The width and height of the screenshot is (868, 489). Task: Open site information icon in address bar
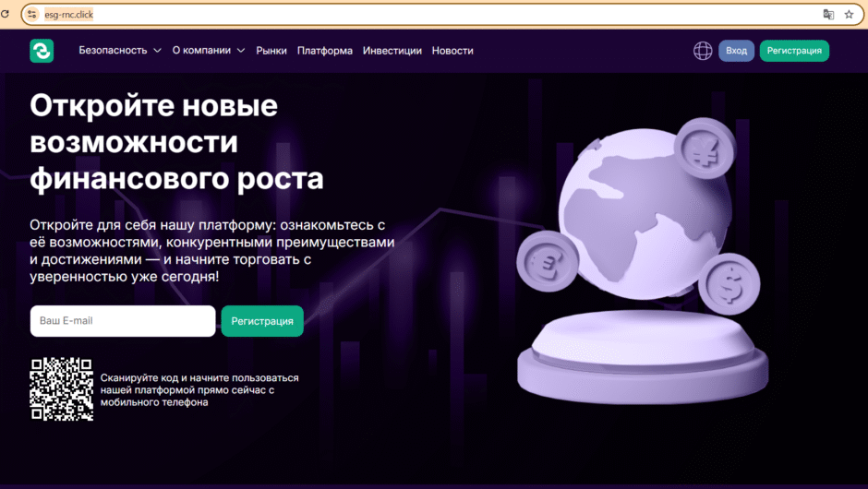click(x=32, y=15)
